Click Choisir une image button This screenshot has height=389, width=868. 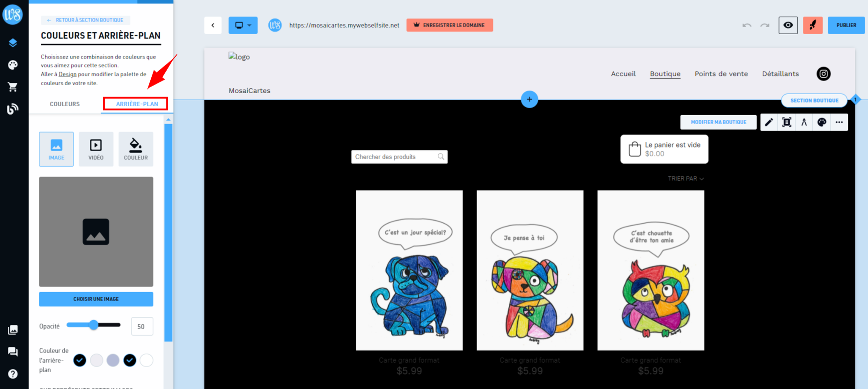coord(96,299)
